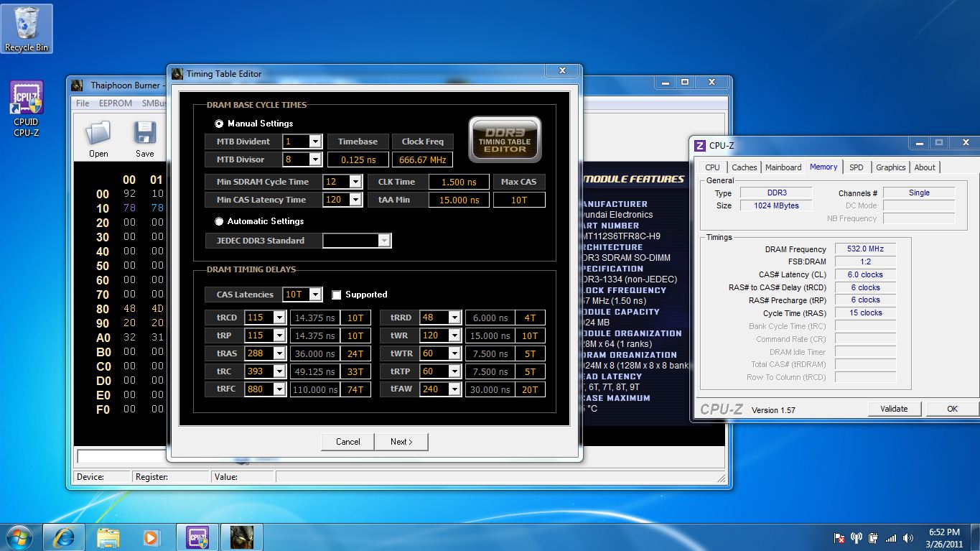Click the Thaiphoon Burner title bar icon

tap(78, 85)
